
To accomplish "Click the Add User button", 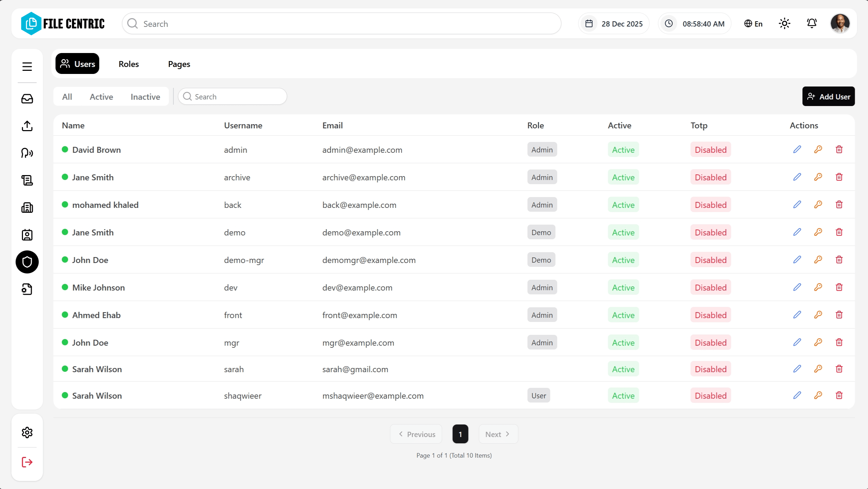I will point(828,96).
